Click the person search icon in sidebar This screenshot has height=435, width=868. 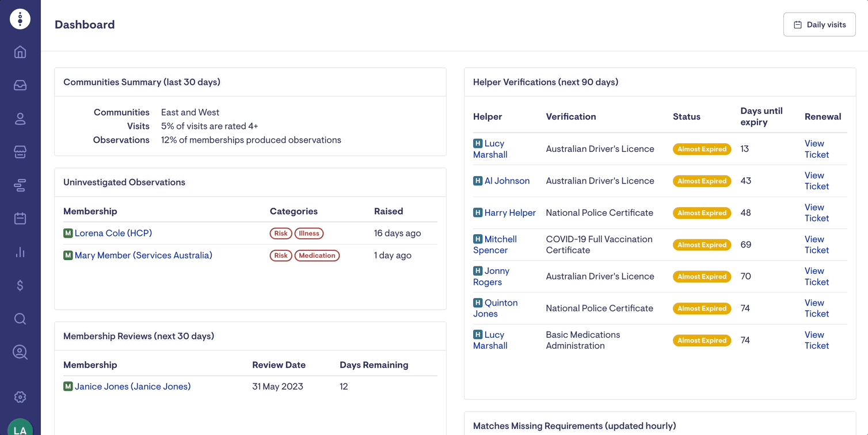click(20, 352)
